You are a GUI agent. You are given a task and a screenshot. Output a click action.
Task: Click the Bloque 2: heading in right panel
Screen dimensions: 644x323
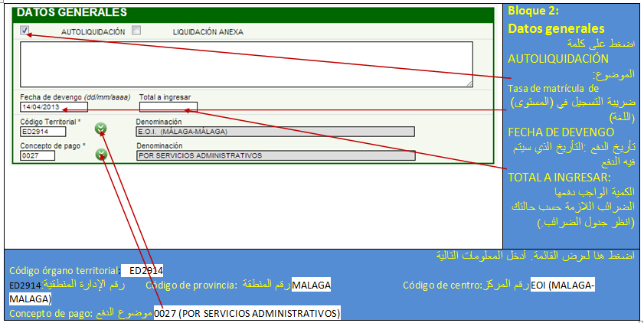(534, 11)
